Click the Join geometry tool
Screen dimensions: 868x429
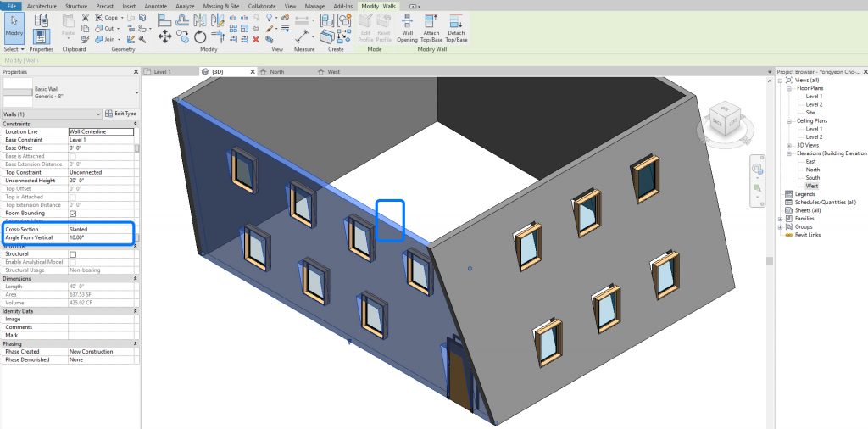tap(106, 39)
